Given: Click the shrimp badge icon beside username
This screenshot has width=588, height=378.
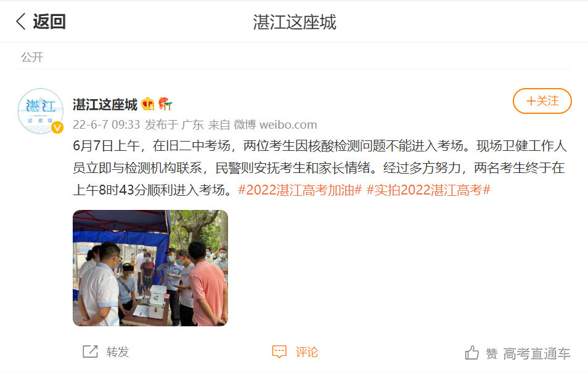Looking at the screenshot, I should point(165,104).
